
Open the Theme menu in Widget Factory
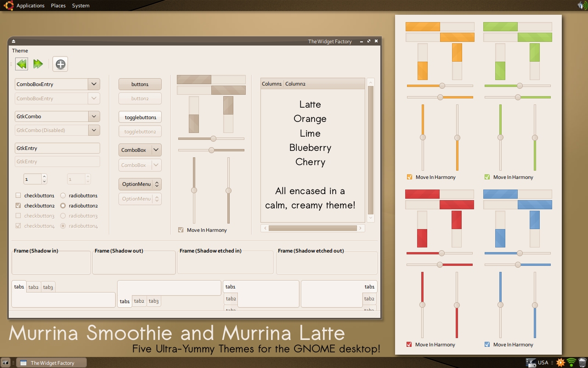point(20,51)
